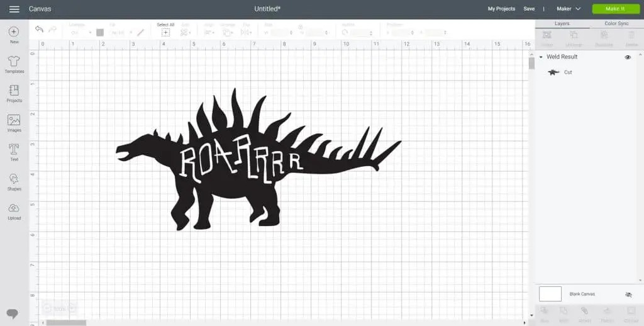Viewport: 644px width, 326px height.
Task: Open the Maker machine dropdown
Action: [569, 9]
